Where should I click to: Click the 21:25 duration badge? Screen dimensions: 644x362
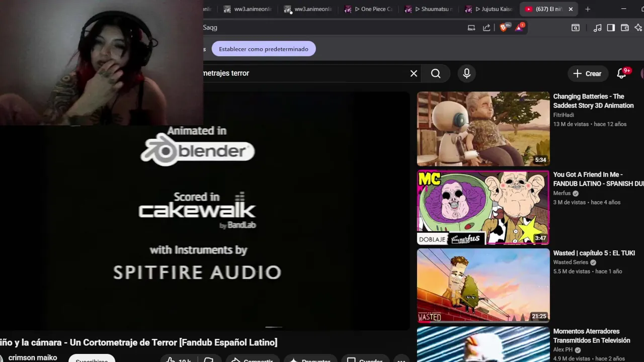[539, 316]
